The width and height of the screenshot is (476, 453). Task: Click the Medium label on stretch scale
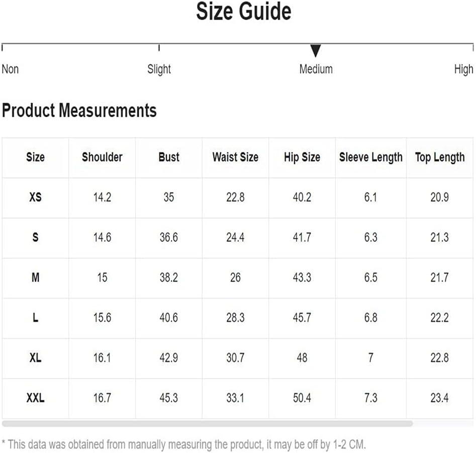pos(316,69)
